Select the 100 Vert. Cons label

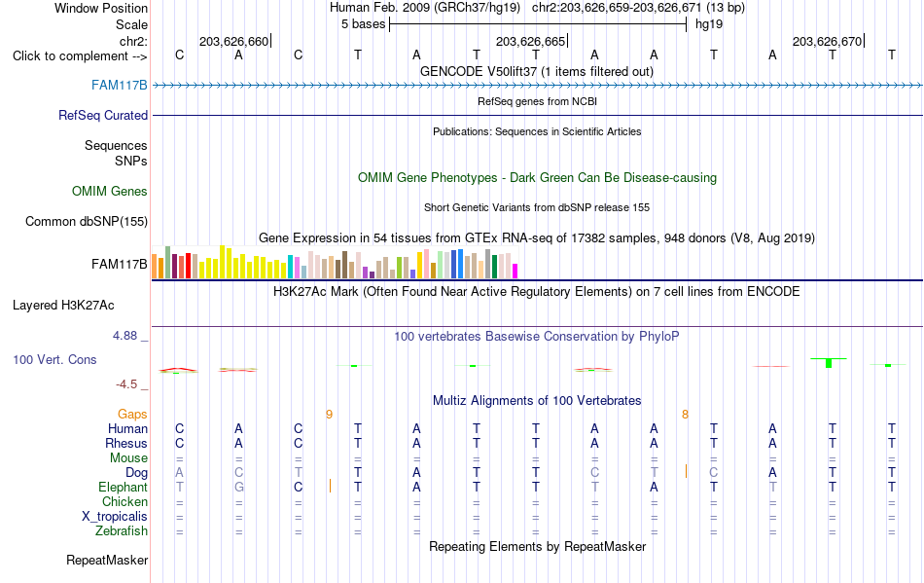tap(54, 359)
